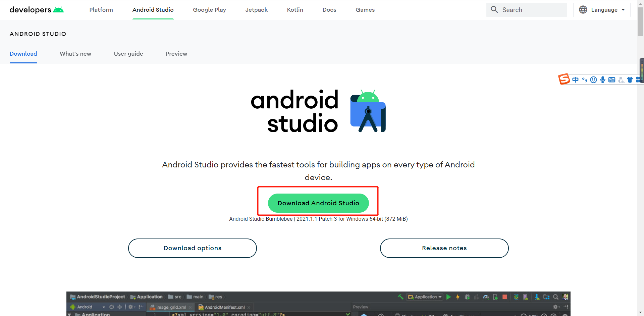
Task: Click the IDE search magnifier icon
Action: pyautogui.click(x=556, y=297)
